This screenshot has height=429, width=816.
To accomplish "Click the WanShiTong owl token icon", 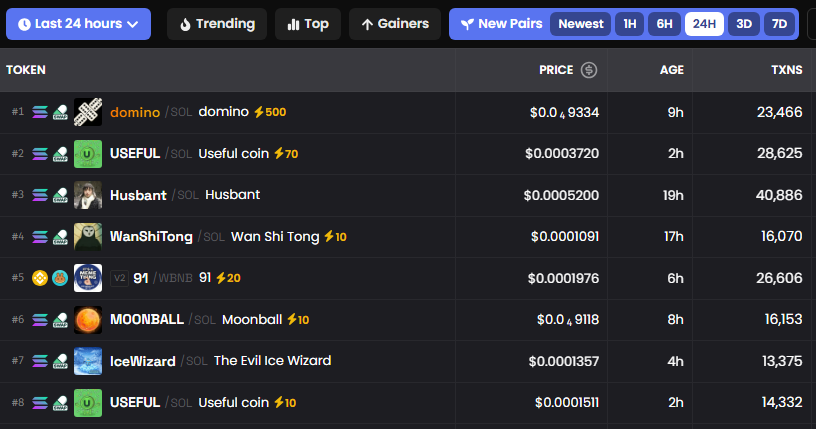I will click(88, 237).
